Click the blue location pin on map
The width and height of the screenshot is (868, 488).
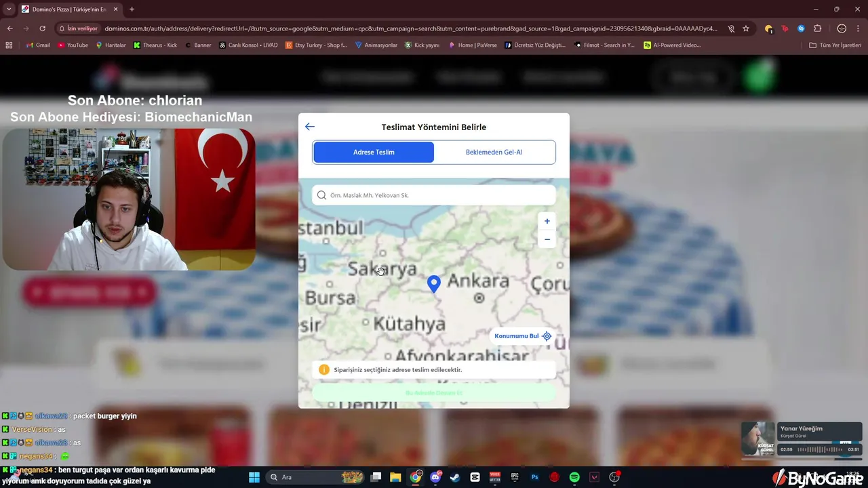point(434,284)
